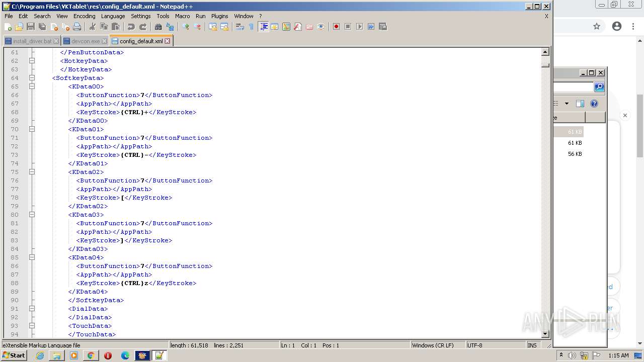Click the Copy toolbar icon
This screenshot has width=644, height=362.
coord(104,27)
